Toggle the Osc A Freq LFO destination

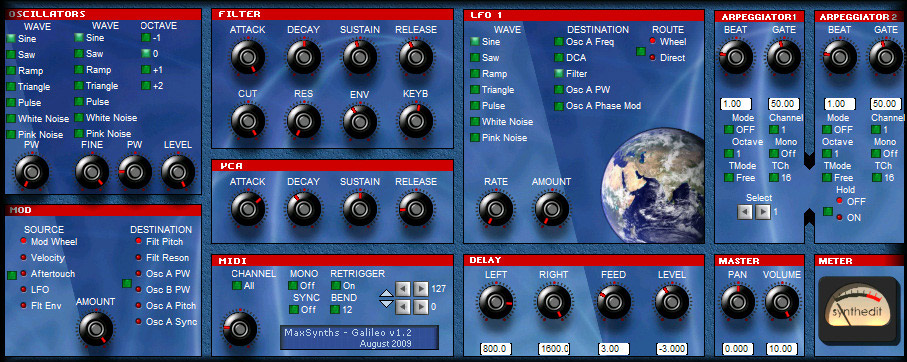pyautogui.click(x=559, y=42)
